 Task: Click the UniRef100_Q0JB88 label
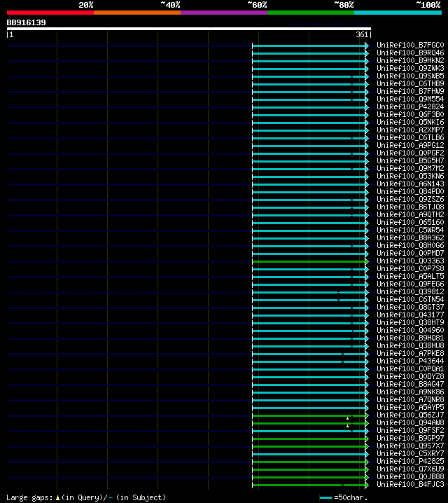[410, 476]
